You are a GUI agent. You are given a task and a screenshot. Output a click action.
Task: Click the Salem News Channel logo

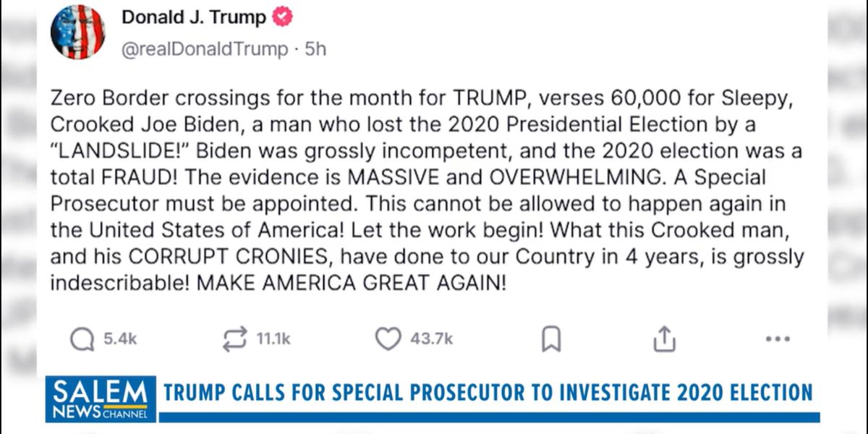click(101, 399)
